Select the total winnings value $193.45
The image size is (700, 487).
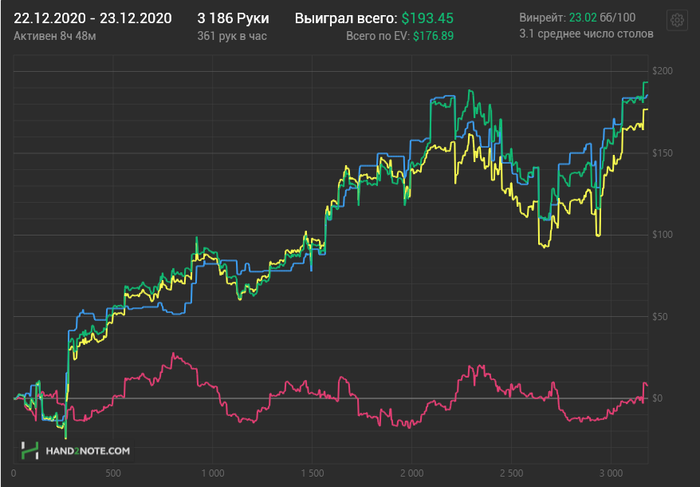[427, 18]
